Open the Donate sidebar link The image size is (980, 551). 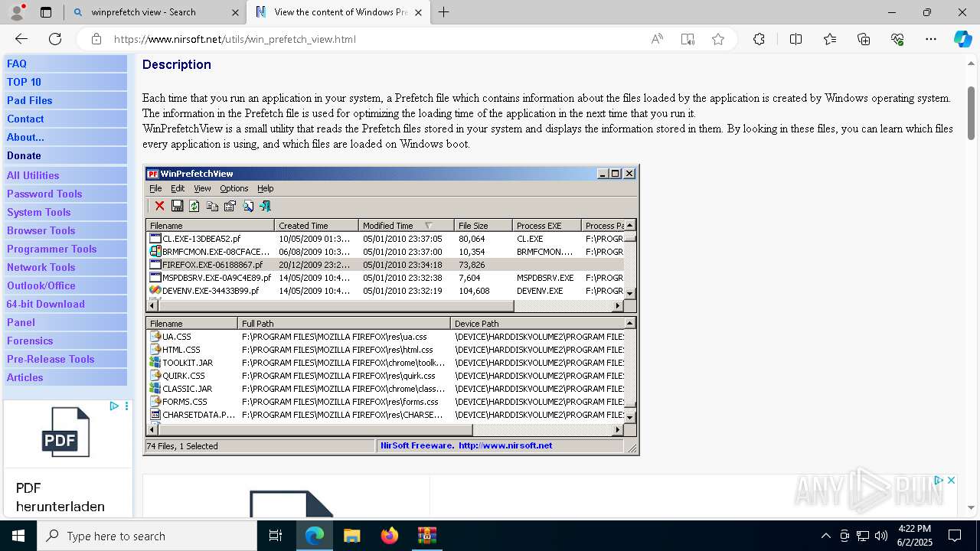[x=24, y=155]
